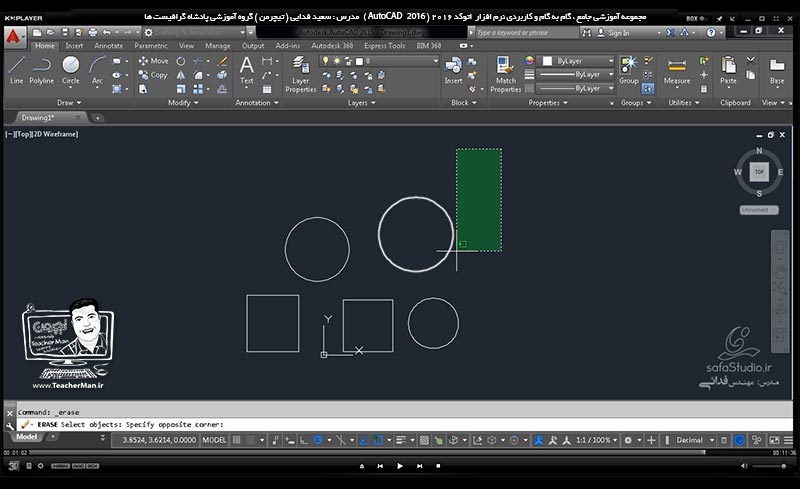Viewport: 800px width, 489px height.
Task: Expand the Modify panel
Action: (x=183, y=103)
